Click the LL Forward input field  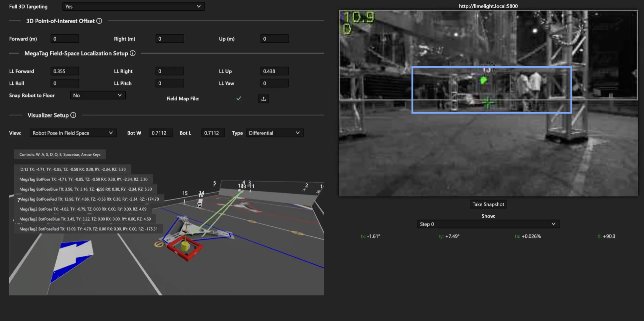click(65, 71)
